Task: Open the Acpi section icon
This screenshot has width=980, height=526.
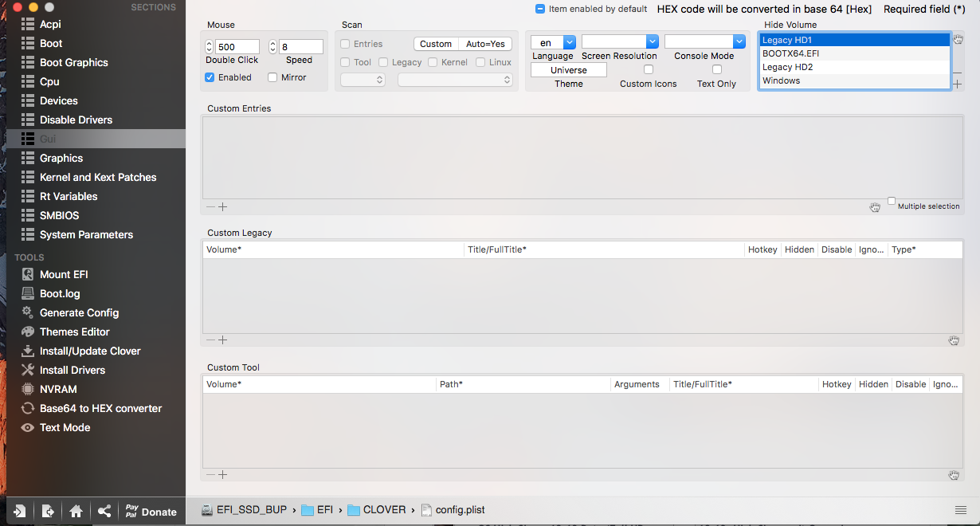Action: (x=28, y=24)
